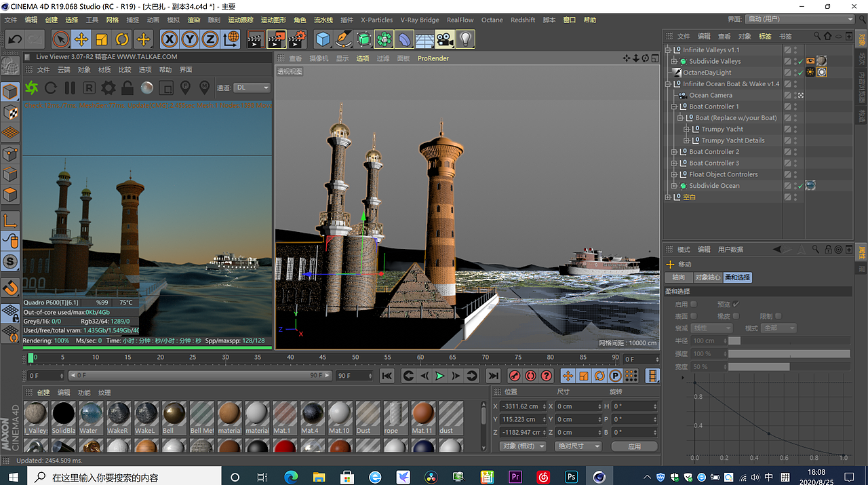
Task: Toggle the X axis lock
Action: [x=169, y=39]
